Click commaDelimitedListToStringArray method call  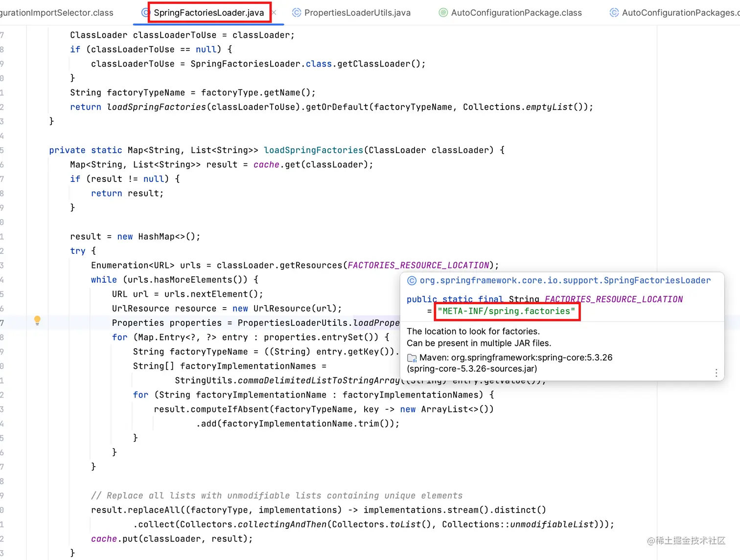(x=319, y=381)
